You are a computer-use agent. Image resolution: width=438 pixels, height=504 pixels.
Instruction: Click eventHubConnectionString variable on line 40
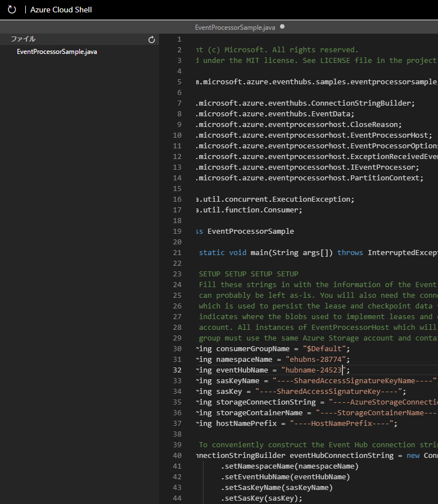(x=341, y=456)
